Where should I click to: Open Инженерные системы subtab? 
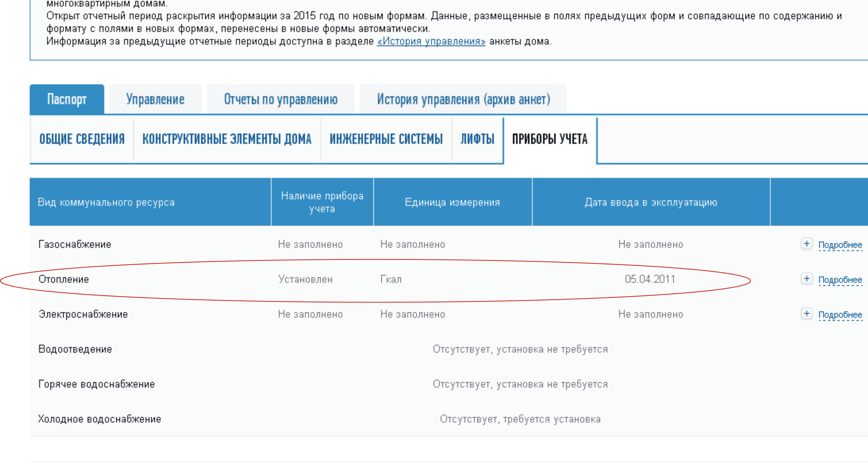tap(386, 139)
